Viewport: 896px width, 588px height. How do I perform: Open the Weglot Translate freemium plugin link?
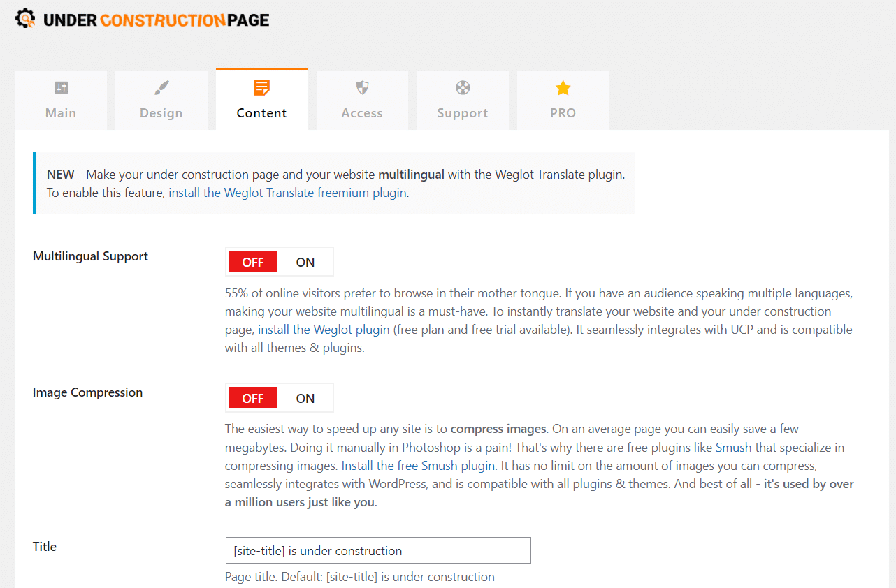(287, 192)
